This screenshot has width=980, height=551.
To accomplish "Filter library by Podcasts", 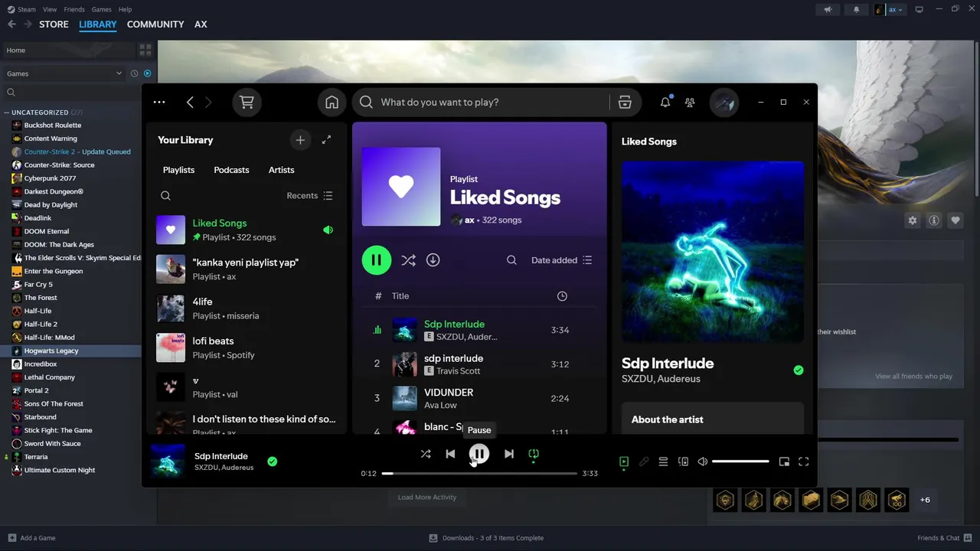I will [231, 170].
